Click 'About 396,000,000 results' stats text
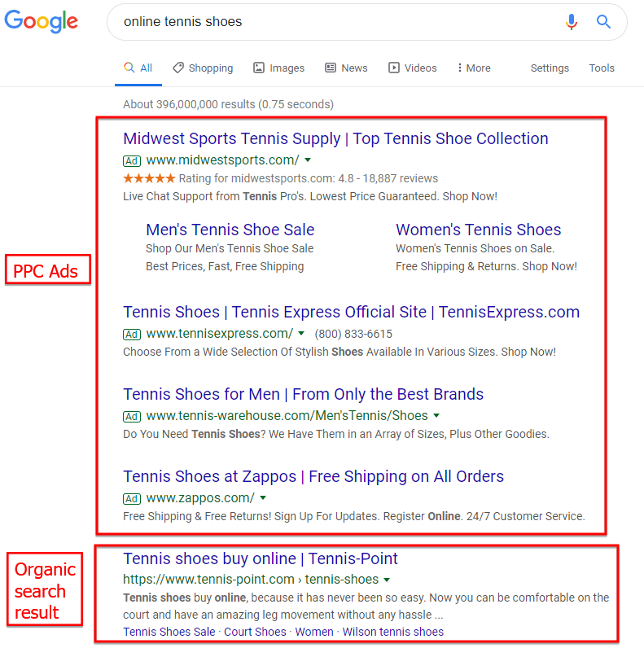The width and height of the screenshot is (644, 648). click(228, 104)
